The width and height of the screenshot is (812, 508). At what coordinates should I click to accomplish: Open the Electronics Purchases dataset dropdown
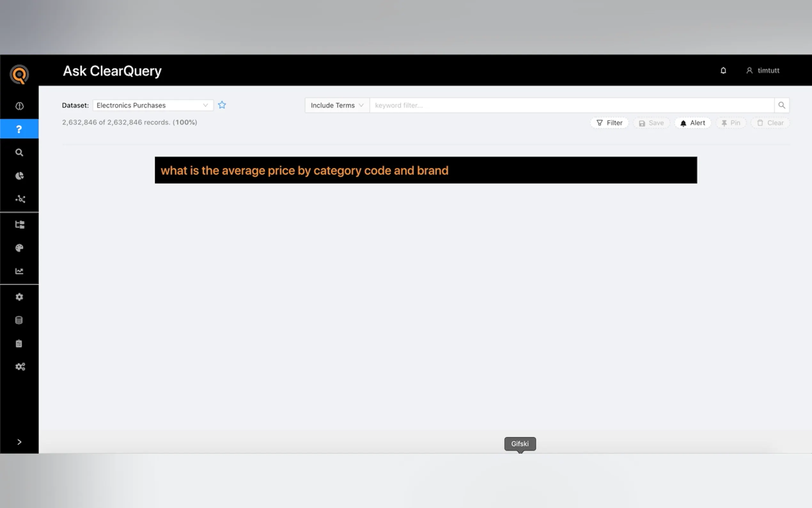click(153, 105)
